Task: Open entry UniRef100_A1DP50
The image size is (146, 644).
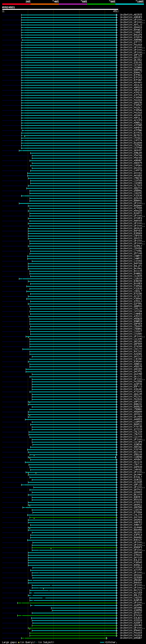Action: [131, 605]
